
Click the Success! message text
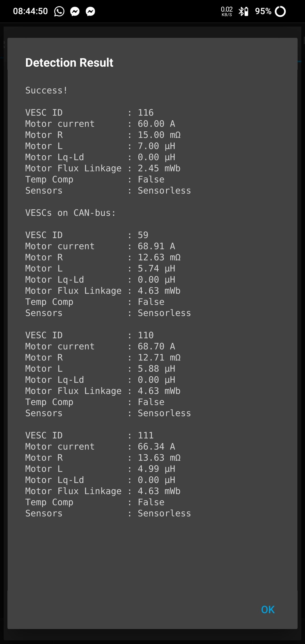click(46, 90)
